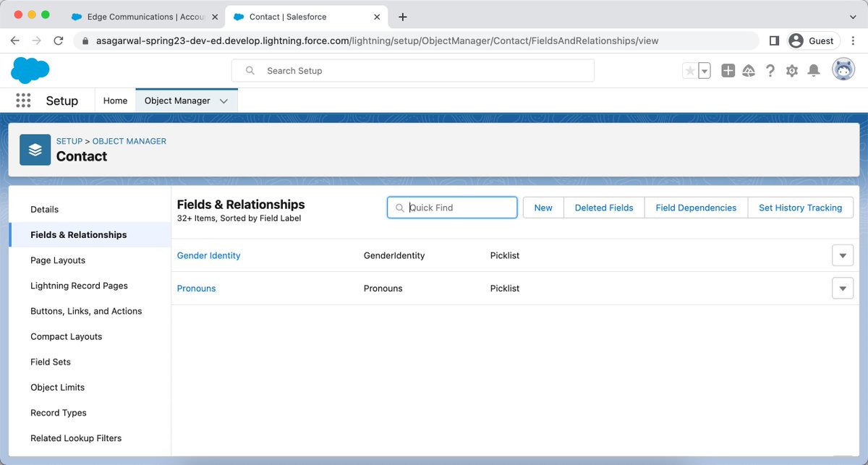Click the New field button
This screenshot has width=868, height=465.
[x=543, y=208]
